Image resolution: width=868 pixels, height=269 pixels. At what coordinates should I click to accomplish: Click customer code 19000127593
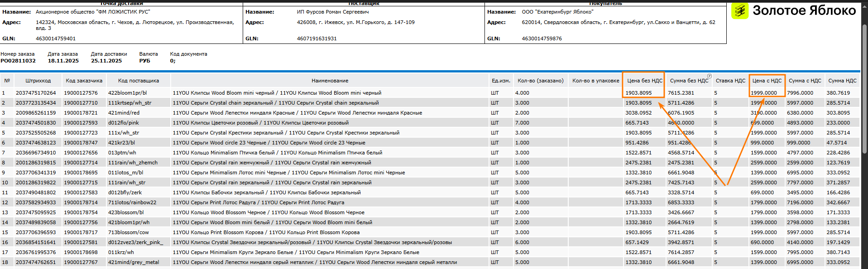coord(81,123)
